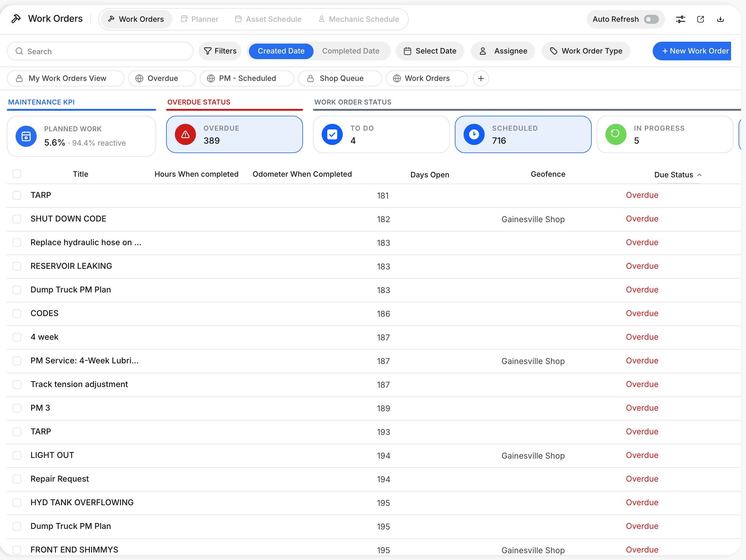Open the Work Orders saved view chip
This screenshot has width=746, height=560.
pyautogui.click(x=427, y=78)
